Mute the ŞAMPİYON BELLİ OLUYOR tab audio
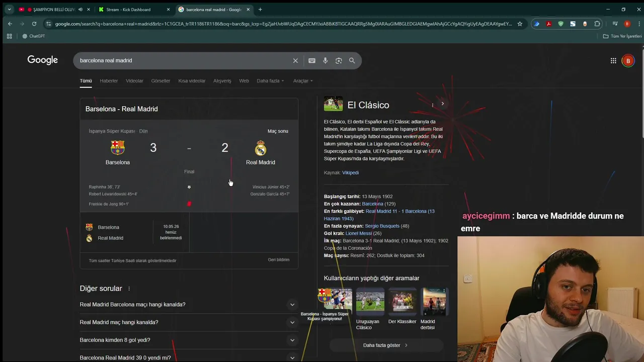The width and height of the screenshot is (644, 362). [x=80, y=10]
